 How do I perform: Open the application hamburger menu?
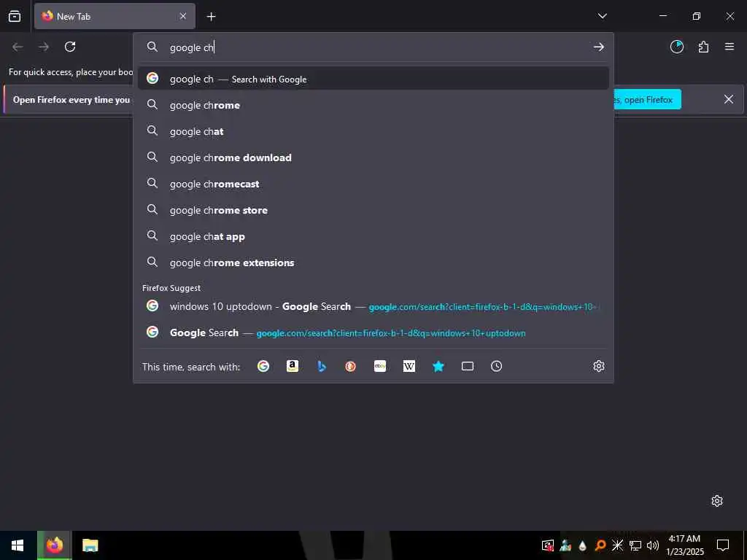pyautogui.click(x=729, y=47)
